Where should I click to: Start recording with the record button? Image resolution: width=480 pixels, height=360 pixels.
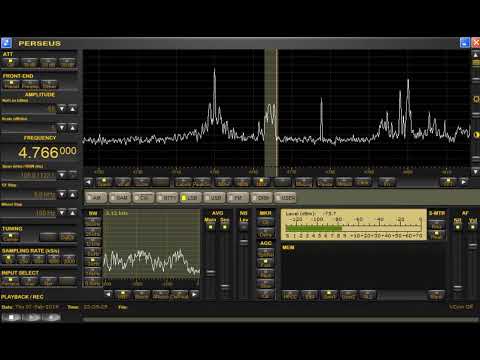[52, 317]
